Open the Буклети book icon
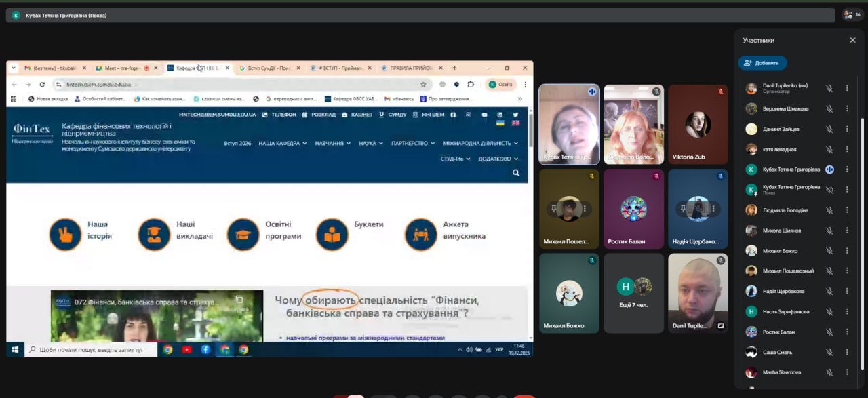The height and width of the screenshot is (398, 868). [x=332, y=235]
